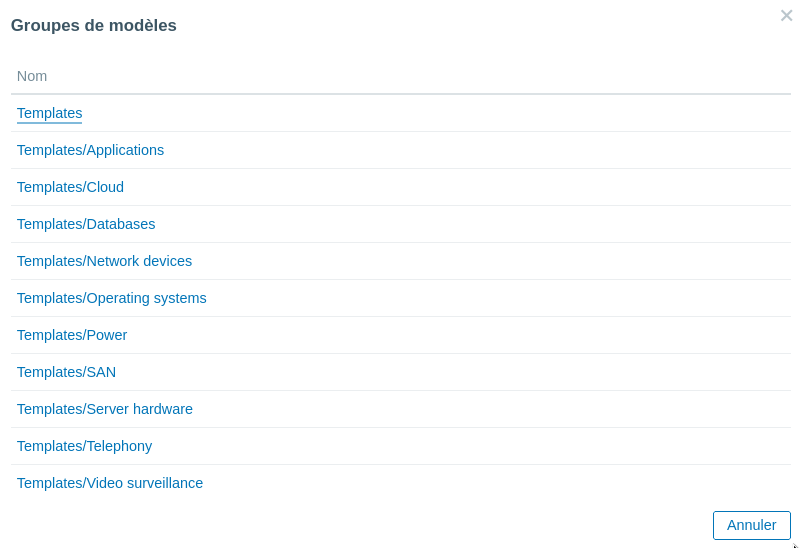
Task: Choose Templates/Applications from the list
Action: [x=90, y=150]
